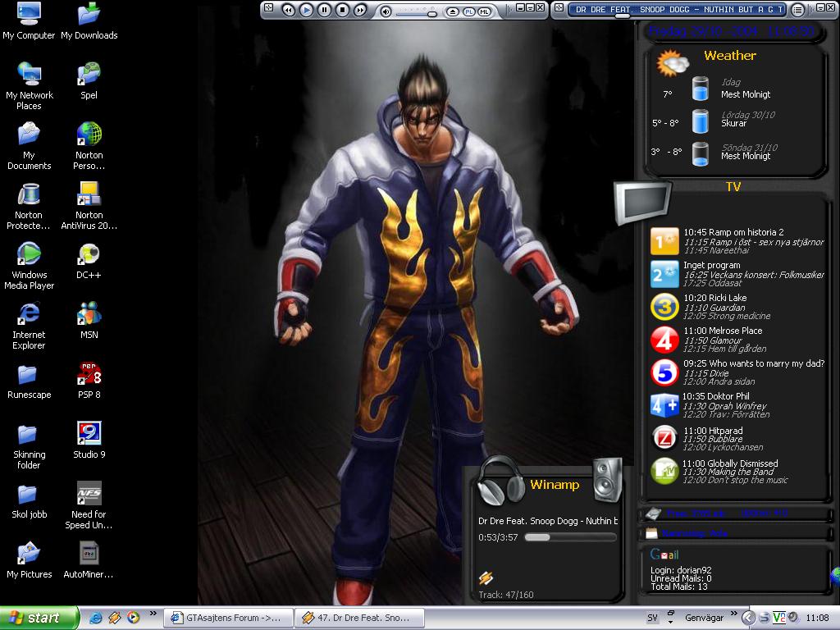Switch to the GTAsajtens Forum taskbar window
840x630 pixels.
(x=227, y=618)
